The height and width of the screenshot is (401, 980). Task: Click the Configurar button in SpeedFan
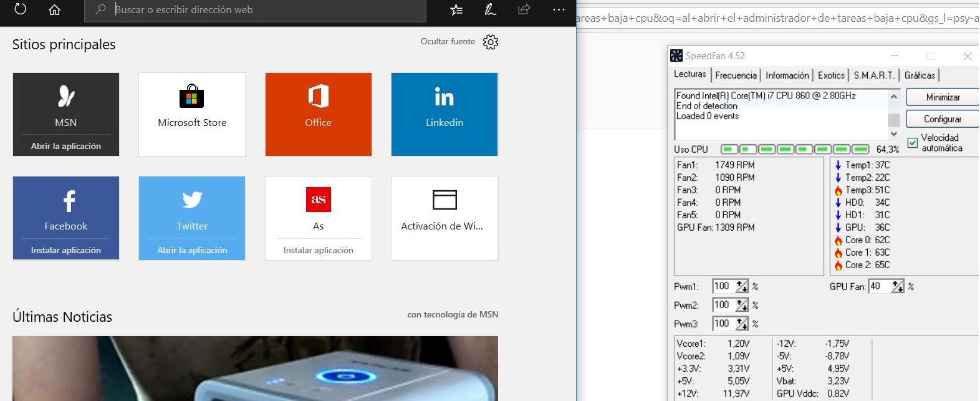coord(943,119)
